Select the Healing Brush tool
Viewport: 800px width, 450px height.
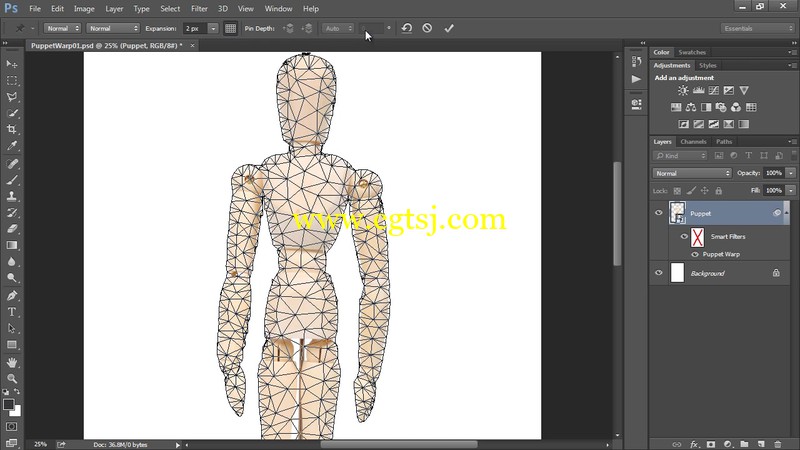pos(12,164)
